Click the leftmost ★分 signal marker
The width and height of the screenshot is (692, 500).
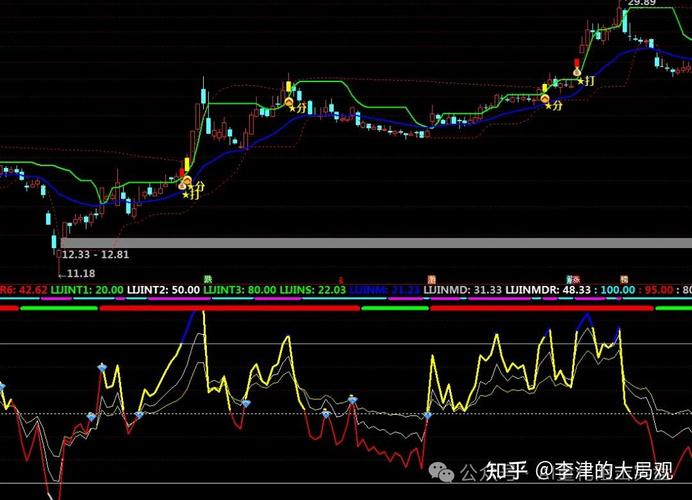tap(196, 186)
